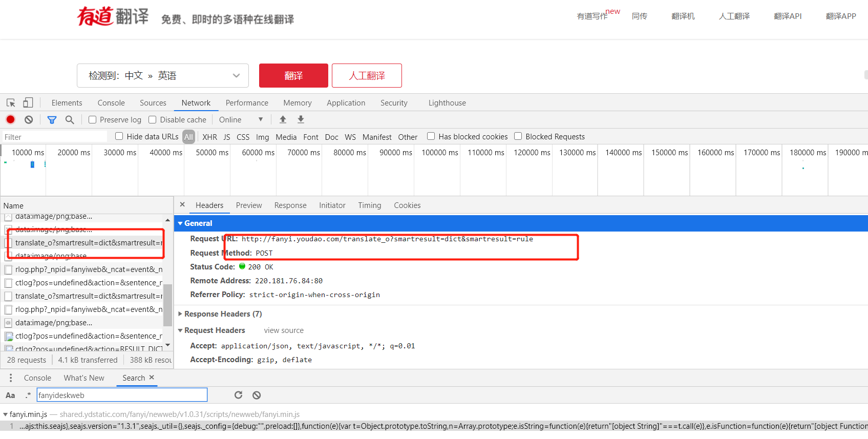Enable Disable cache checkbox

tap(152, 119)
